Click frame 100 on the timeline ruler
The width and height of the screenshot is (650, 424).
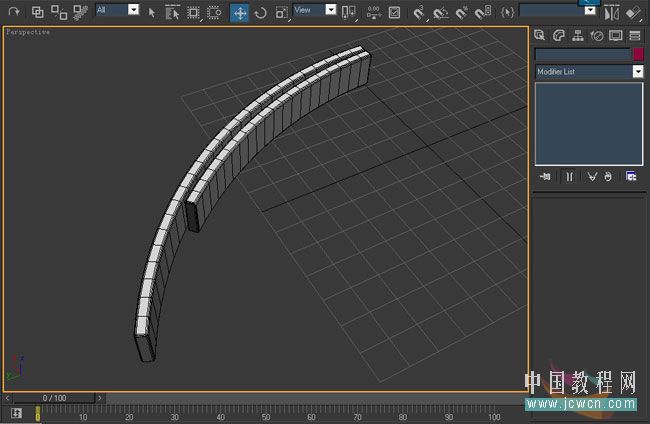click(x=494, y=417)
